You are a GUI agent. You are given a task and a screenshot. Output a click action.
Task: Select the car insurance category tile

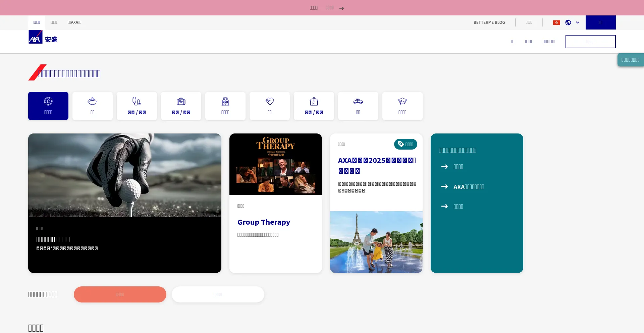(358, 106)
